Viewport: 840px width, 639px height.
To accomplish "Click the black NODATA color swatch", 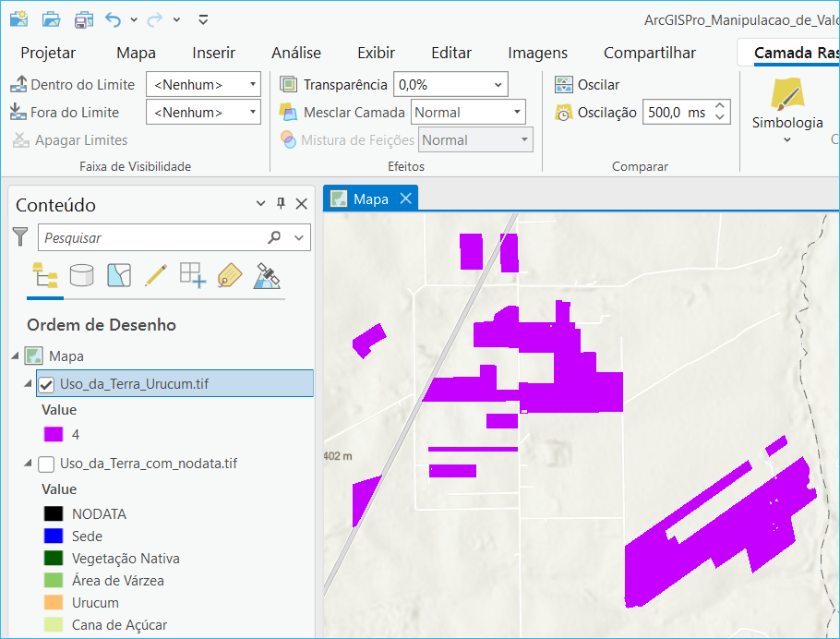I will click(54, 513).
